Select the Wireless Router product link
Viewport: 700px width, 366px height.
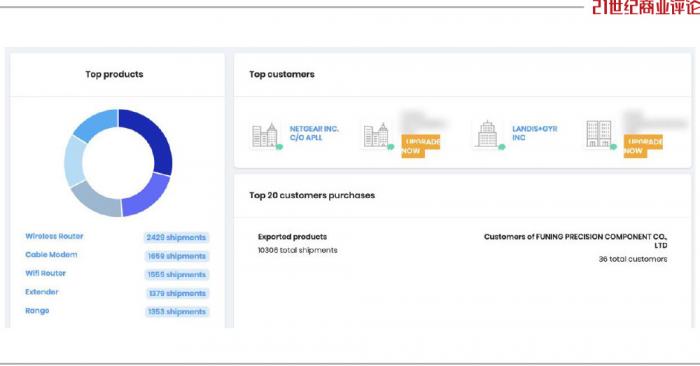click(54, 236)
